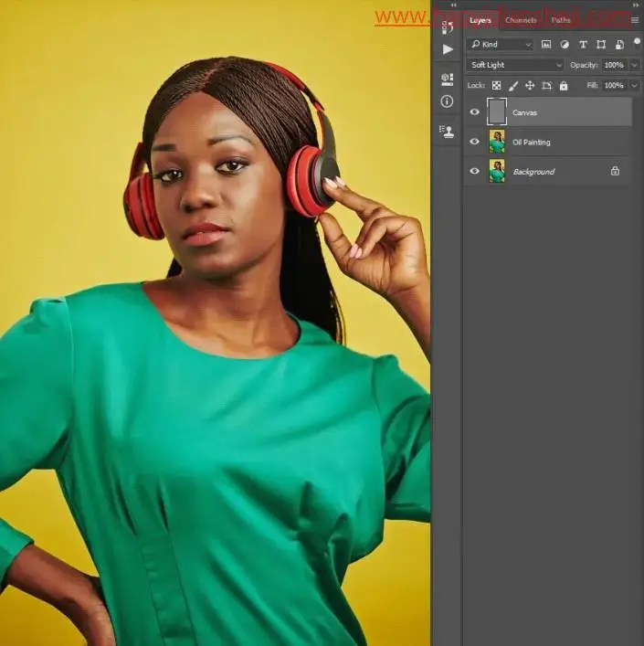Open the Info panel icon
This screenshot has height=646, width=644.
click(447, 101)
